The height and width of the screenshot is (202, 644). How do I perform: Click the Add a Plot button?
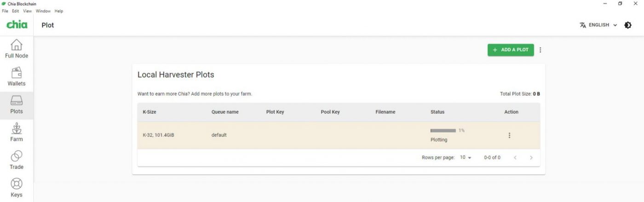click(511, 50)
